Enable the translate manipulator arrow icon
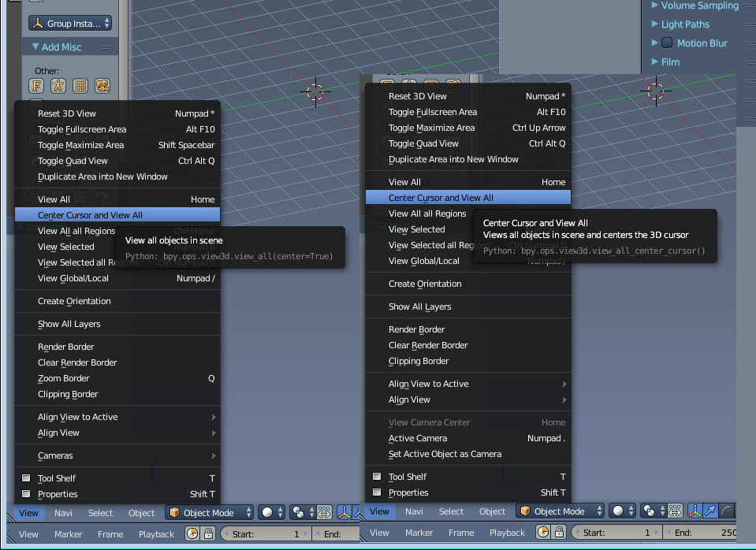 pos(712,511)
